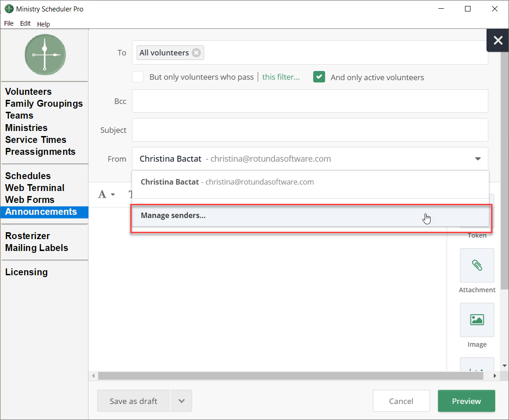Open the Save as draft dropdown arrow
The width and height of the screenshot is (509, 420).
pos(182,401)
